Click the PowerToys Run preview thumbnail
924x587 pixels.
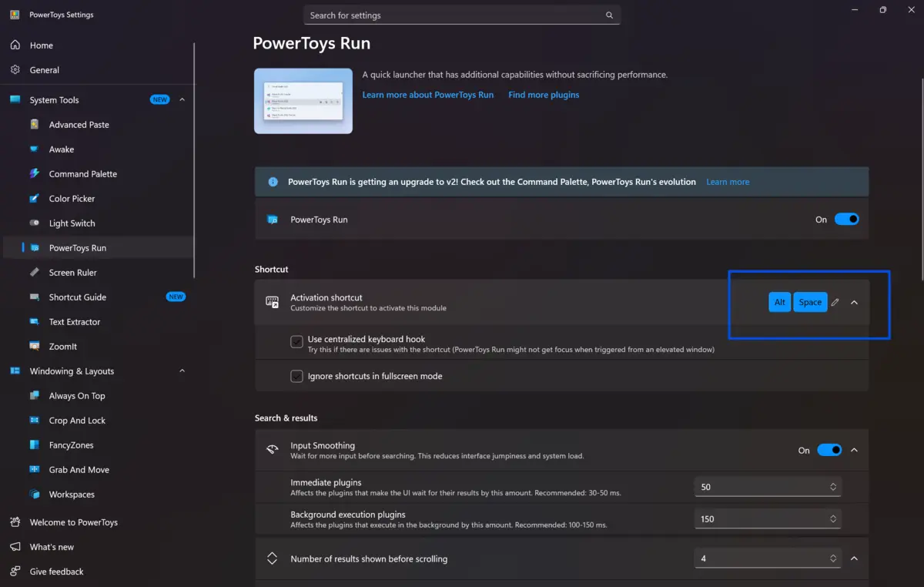pyautogui.click(x=303, y=101)
